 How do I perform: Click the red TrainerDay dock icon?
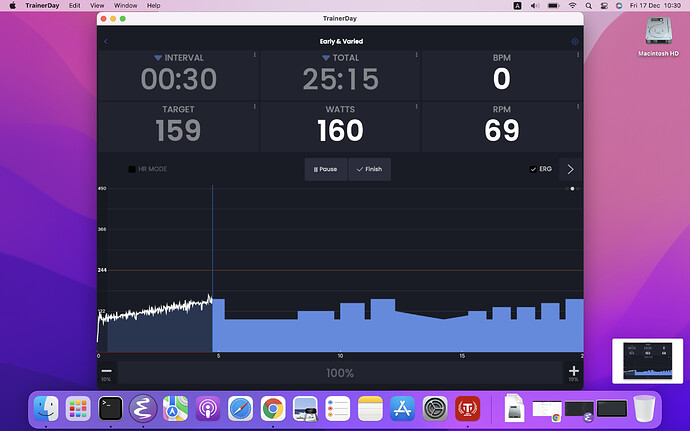[467, 409]
